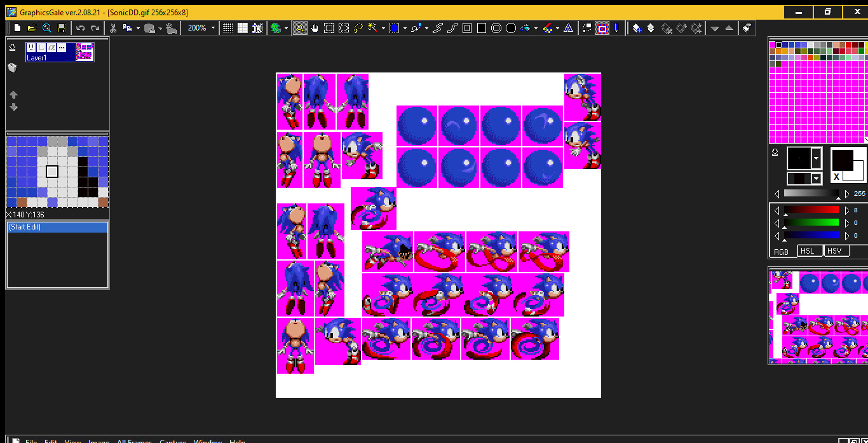Toggle the custom grid display

pos(243,28)
